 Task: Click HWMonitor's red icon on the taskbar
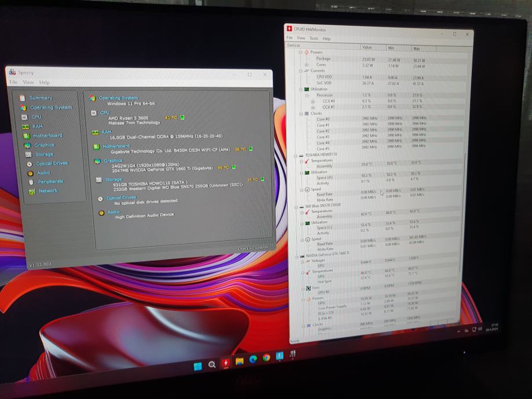coord(226,363)
